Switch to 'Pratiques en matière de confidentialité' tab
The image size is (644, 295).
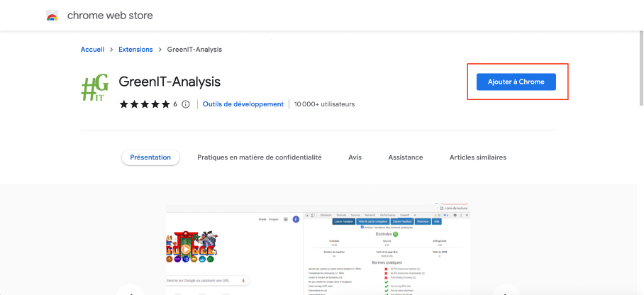tap(260, 157)
